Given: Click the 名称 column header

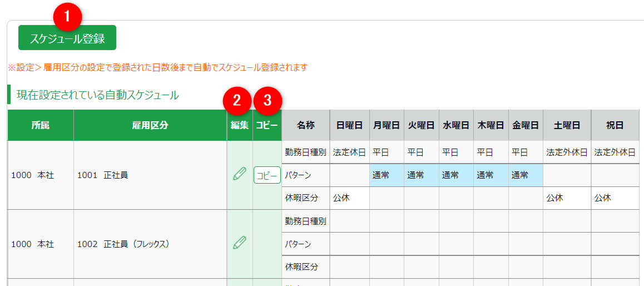Looking at the screenshot, I should pyautogui.click(x=305, y=125).
